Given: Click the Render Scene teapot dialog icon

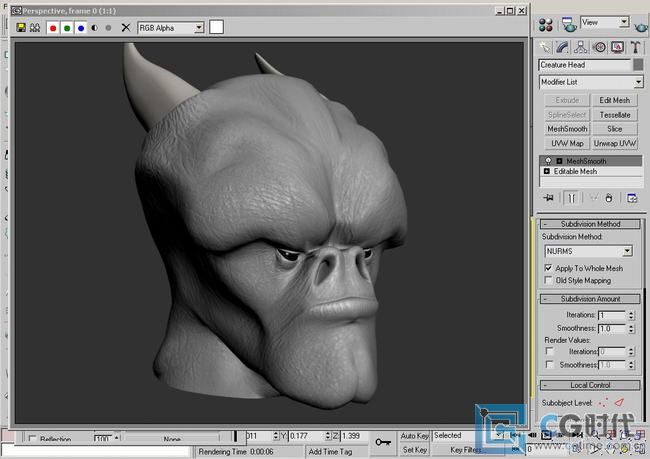Looking at the screenshot, I should 569,25.
